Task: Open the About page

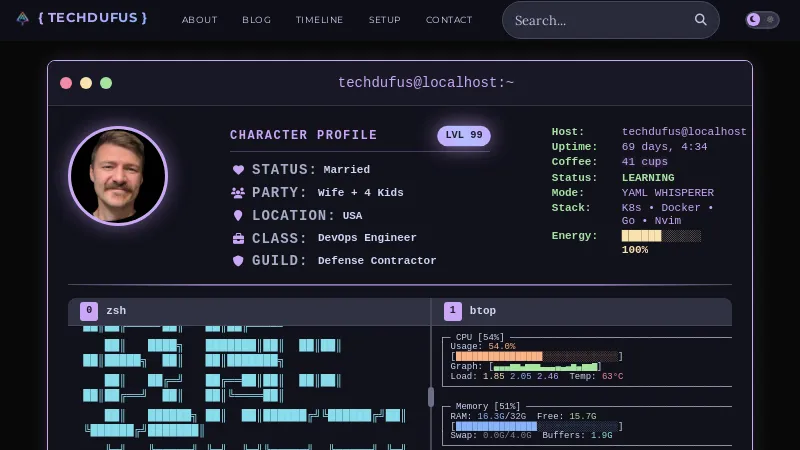Action: point(199,20)
